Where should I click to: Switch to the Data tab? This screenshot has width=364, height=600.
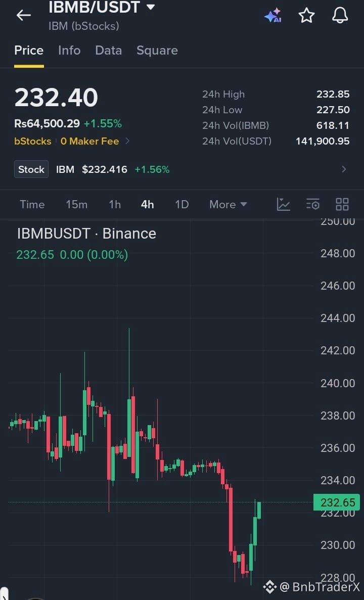click(x=108, y=51)
